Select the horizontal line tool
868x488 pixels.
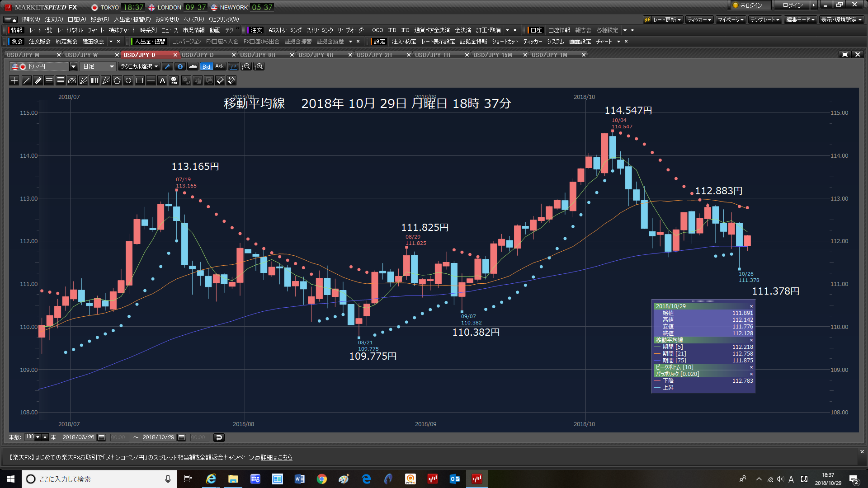click(151, 81)
